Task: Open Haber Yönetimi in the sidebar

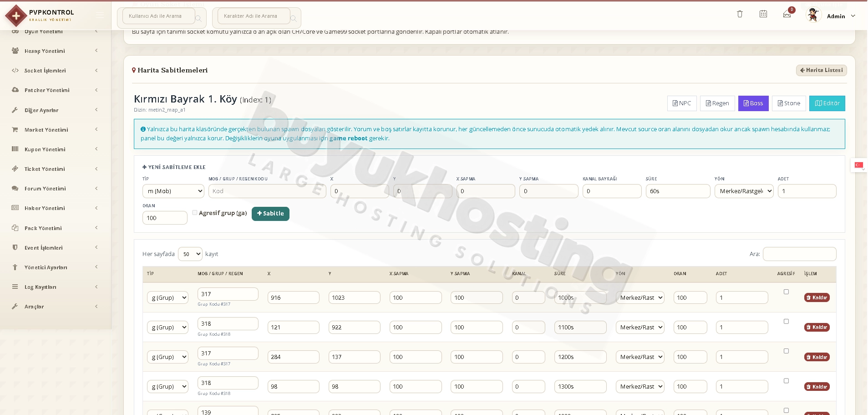Action: coord(56,208)
